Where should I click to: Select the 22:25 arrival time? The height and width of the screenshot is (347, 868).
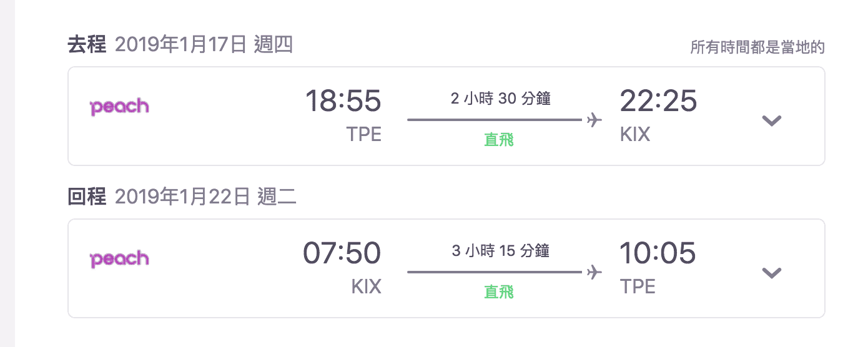click(x=658, y=100)
